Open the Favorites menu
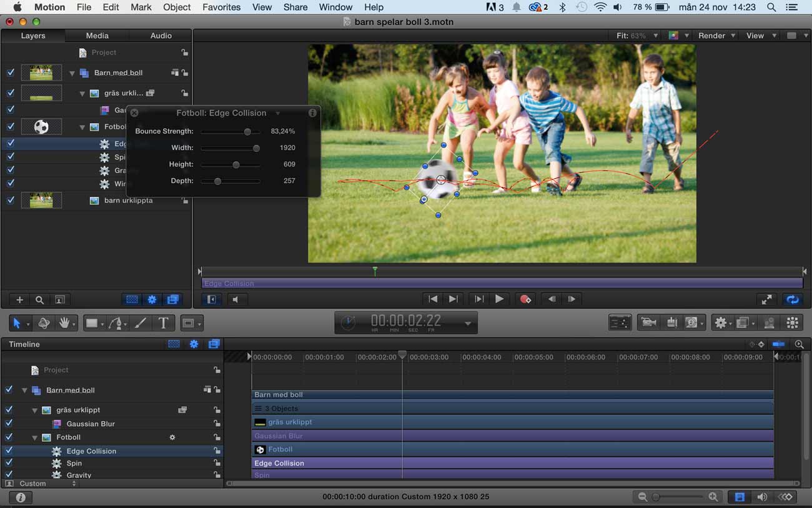The width and height of the screenshot is (812, 508). point(221,7)
